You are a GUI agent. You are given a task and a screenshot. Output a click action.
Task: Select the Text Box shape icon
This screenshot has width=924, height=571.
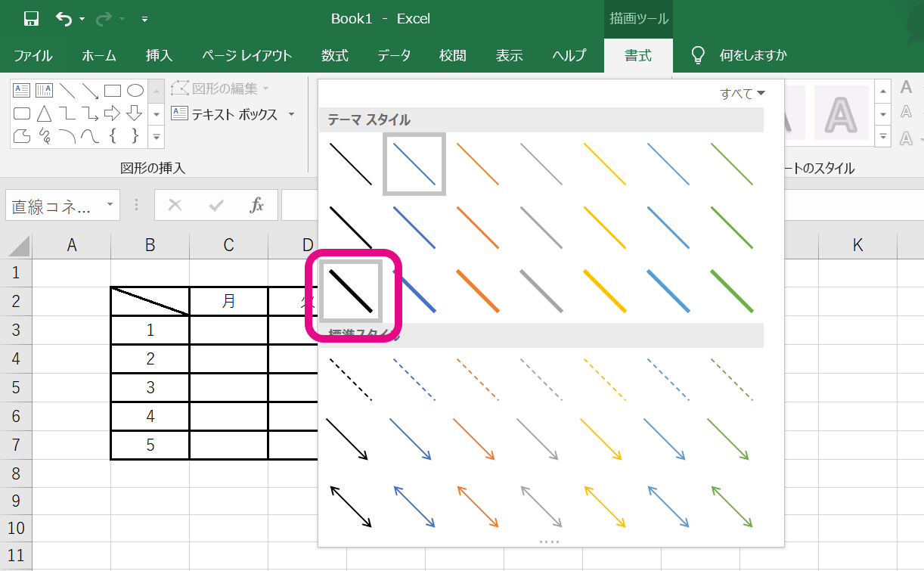pyautogui.click(x=21, y=89)
